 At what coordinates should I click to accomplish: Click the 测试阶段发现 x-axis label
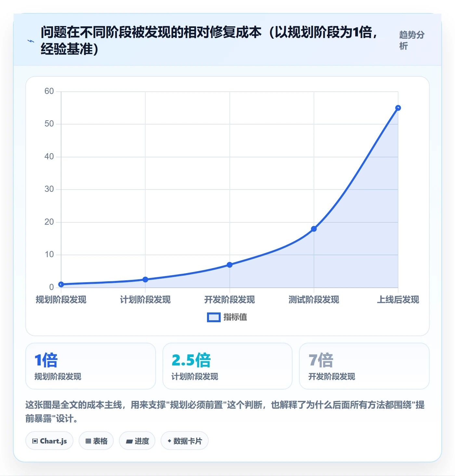pyautogui.click(x=314, y=300)
